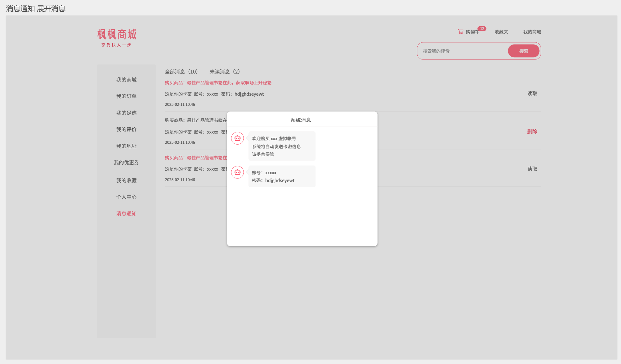Click the first robot avatar in dialog

237,138
